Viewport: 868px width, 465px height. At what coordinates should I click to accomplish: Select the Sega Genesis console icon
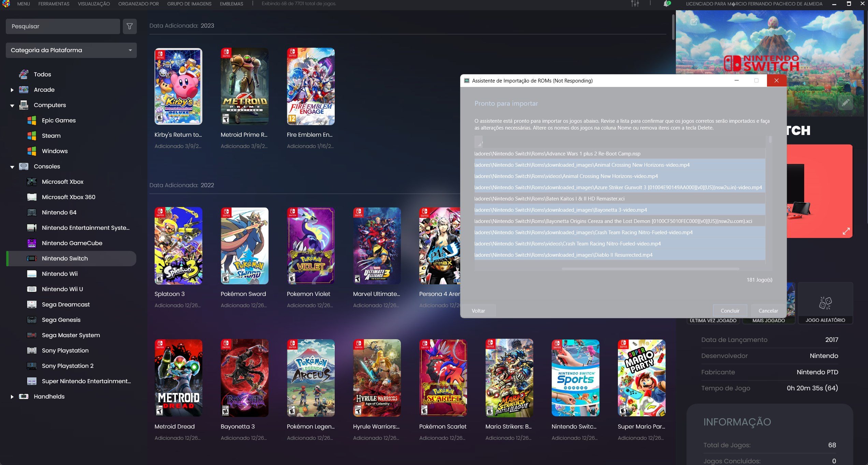tap(32, 320)
